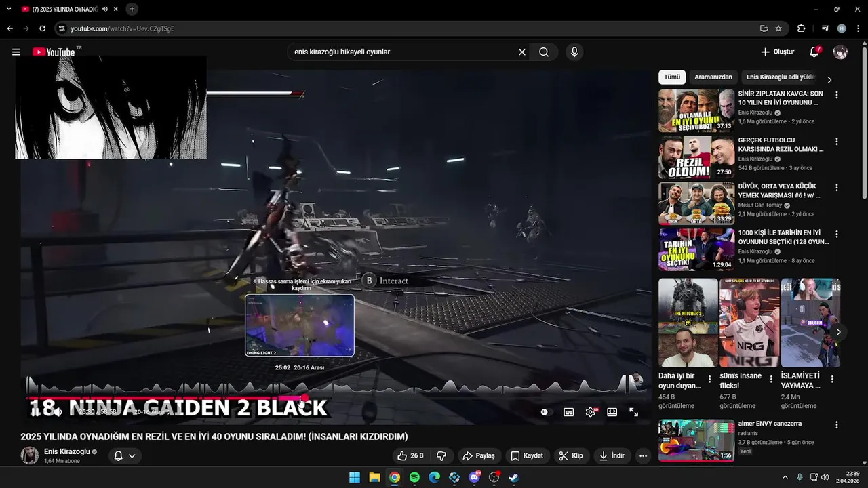Screen dimensions: 868x488
Task: Bookmark this page with the star
Action: [x=778, y=28]
